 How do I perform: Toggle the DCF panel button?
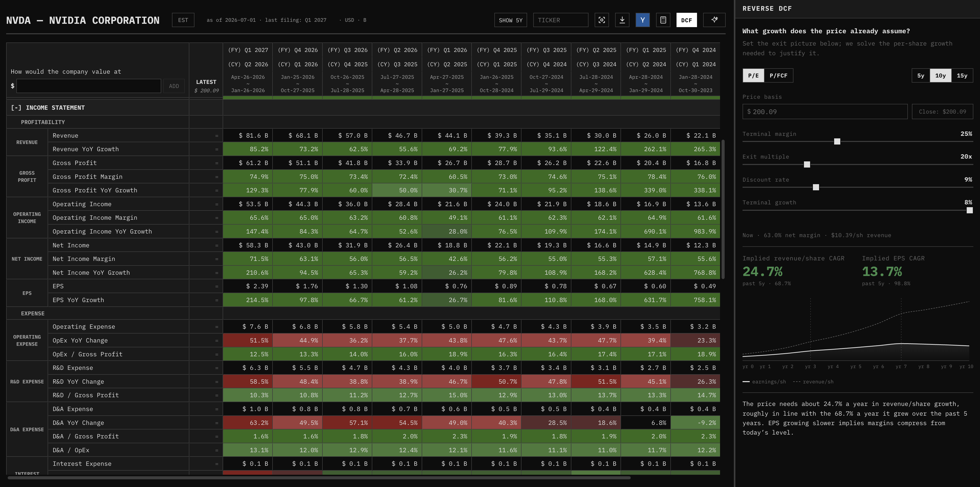[686, 20]
